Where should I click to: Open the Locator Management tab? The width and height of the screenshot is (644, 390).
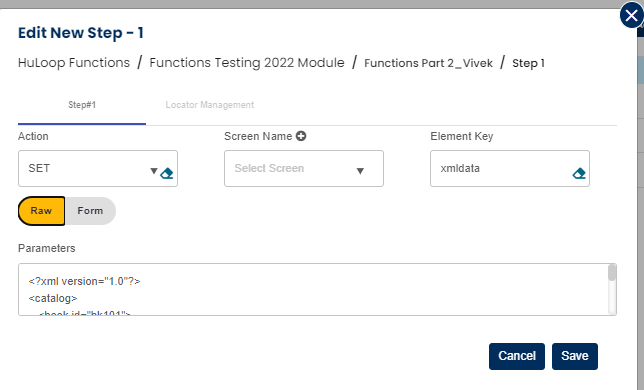[x=209, y=105]
